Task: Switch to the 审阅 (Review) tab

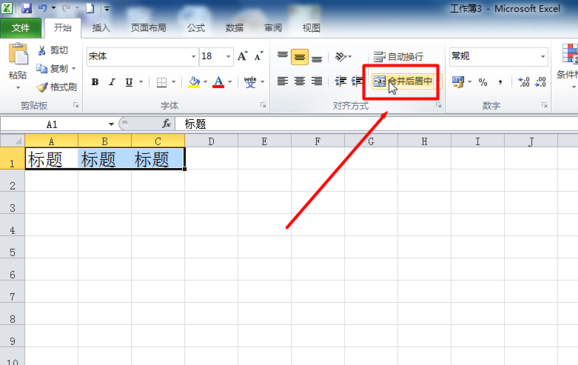Action: 273,28
